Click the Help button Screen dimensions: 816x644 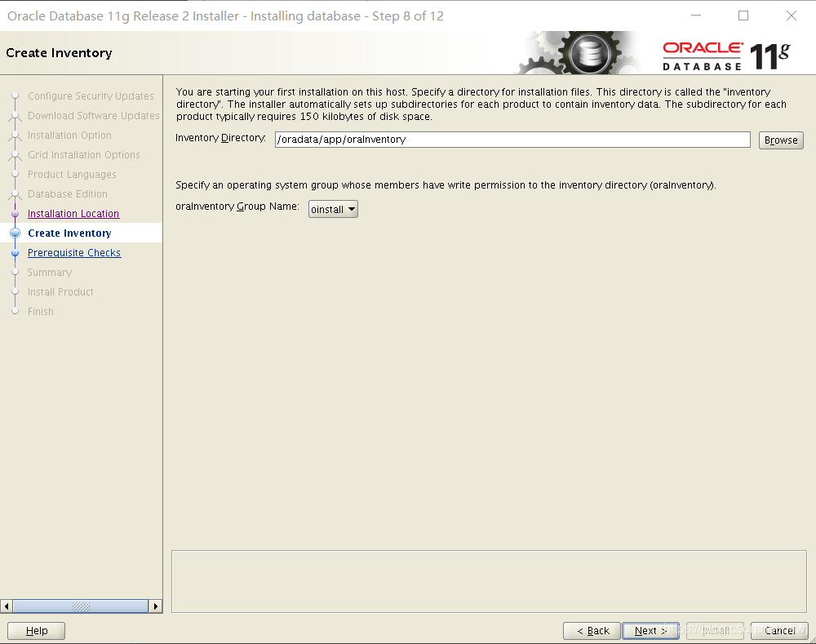(x=37, y=630)
